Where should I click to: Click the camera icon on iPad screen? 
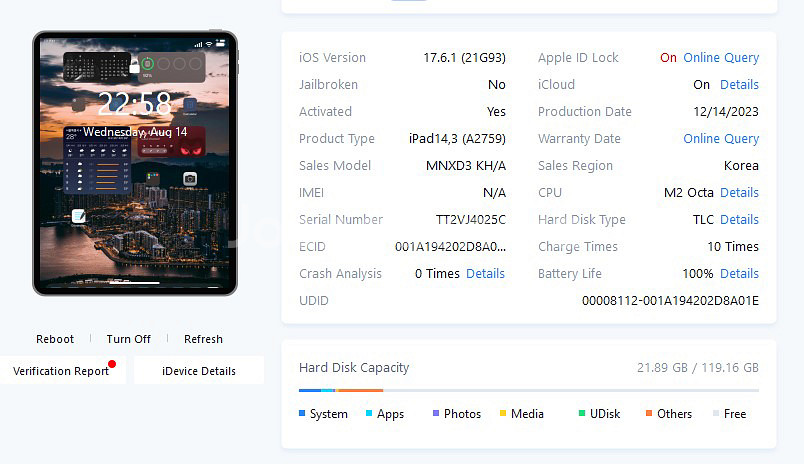(x=190, y=178)
